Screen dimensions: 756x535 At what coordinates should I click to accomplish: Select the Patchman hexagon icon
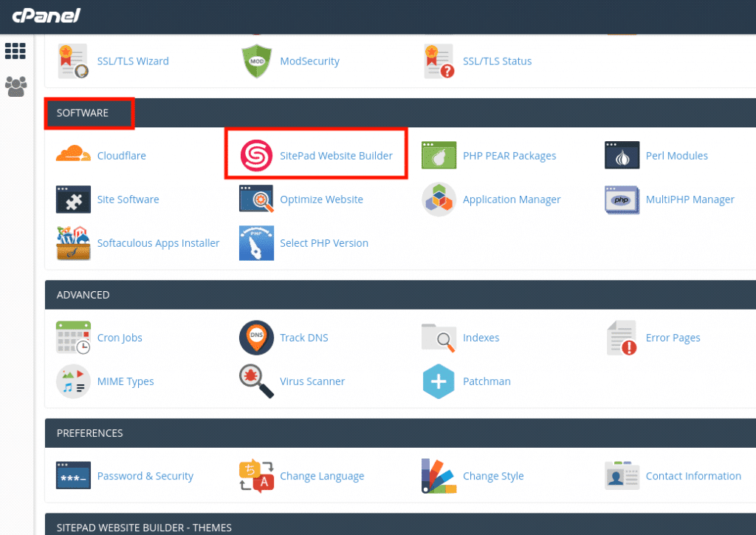tap(439, 381)
